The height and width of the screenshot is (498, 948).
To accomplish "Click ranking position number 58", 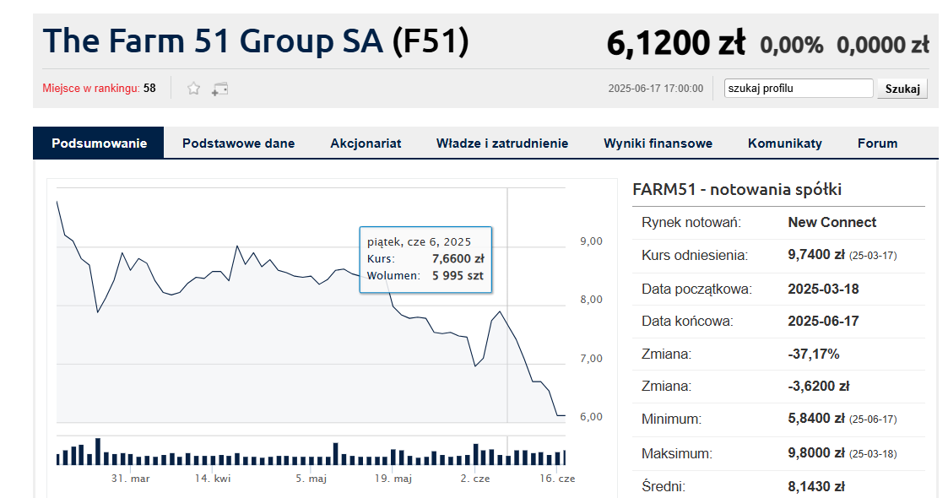I will point(149,88).
